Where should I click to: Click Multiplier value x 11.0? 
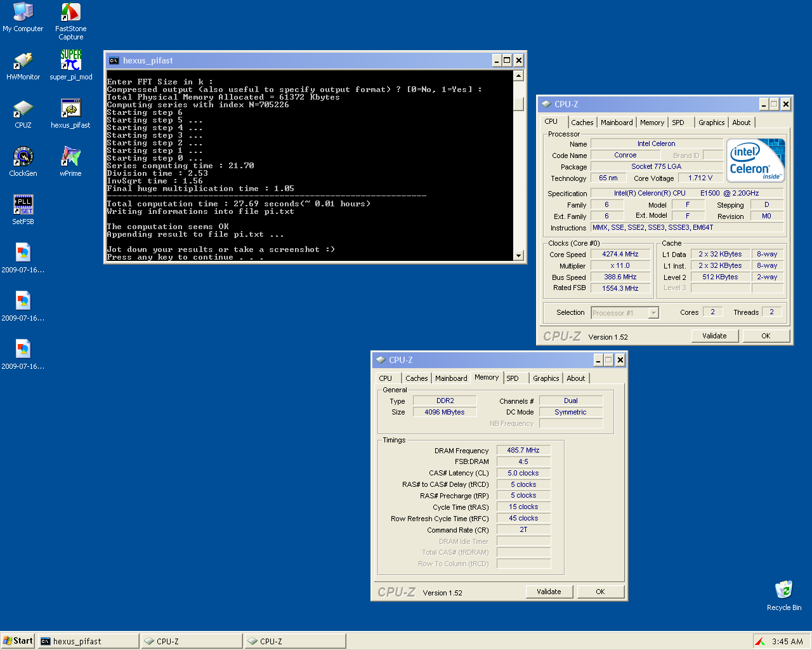pyautogui.click(x=620, y=265)
